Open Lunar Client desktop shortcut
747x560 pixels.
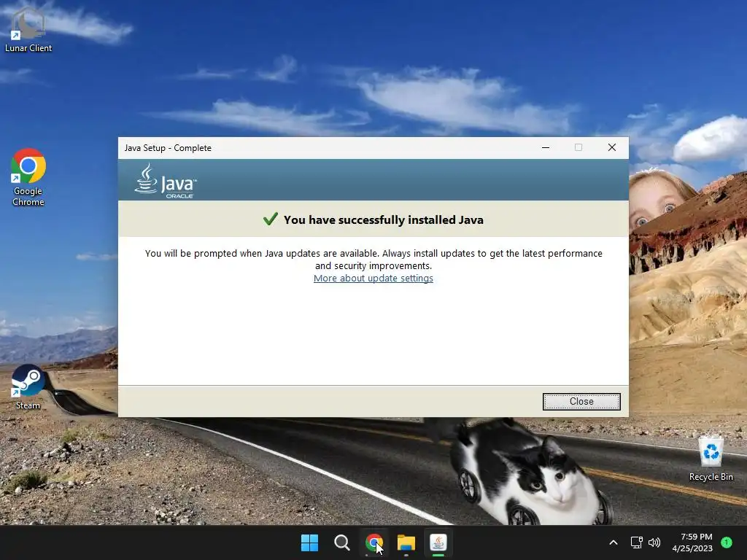28,29
